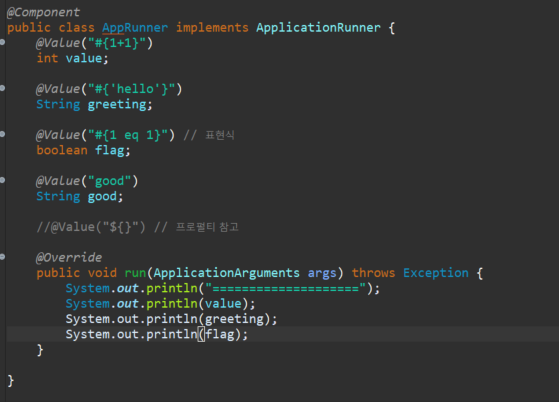Click the "#{1 eq 1}" expression string

coord(128,135)
